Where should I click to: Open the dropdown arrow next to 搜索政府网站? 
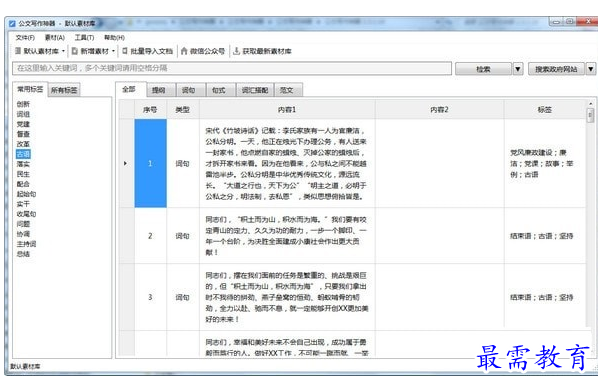pos(590,69)
